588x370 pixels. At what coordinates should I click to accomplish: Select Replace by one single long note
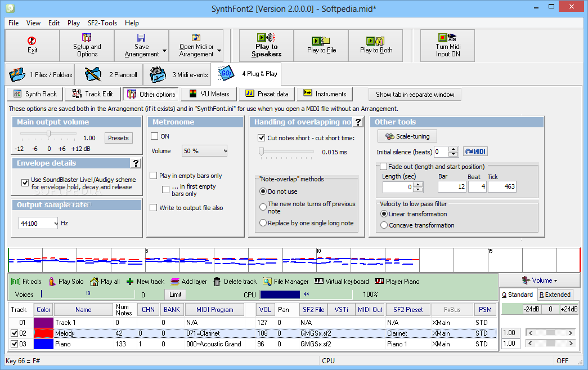click(263, 223)
